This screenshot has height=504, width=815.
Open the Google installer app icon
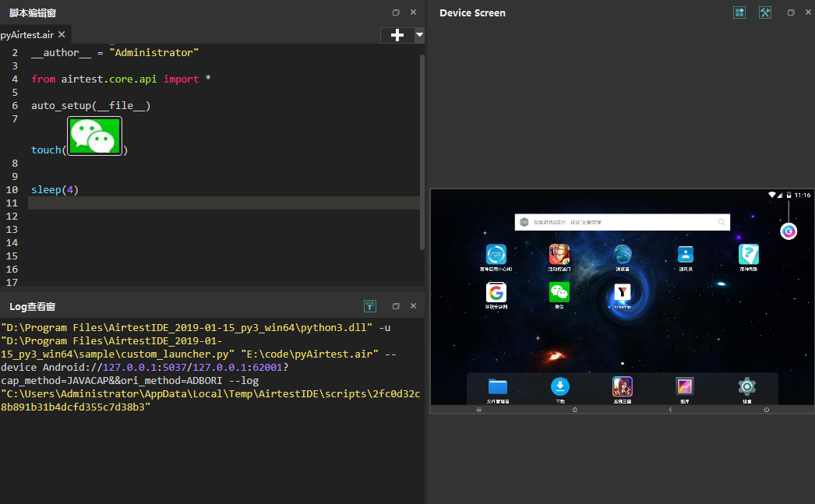tap(496, 293)
